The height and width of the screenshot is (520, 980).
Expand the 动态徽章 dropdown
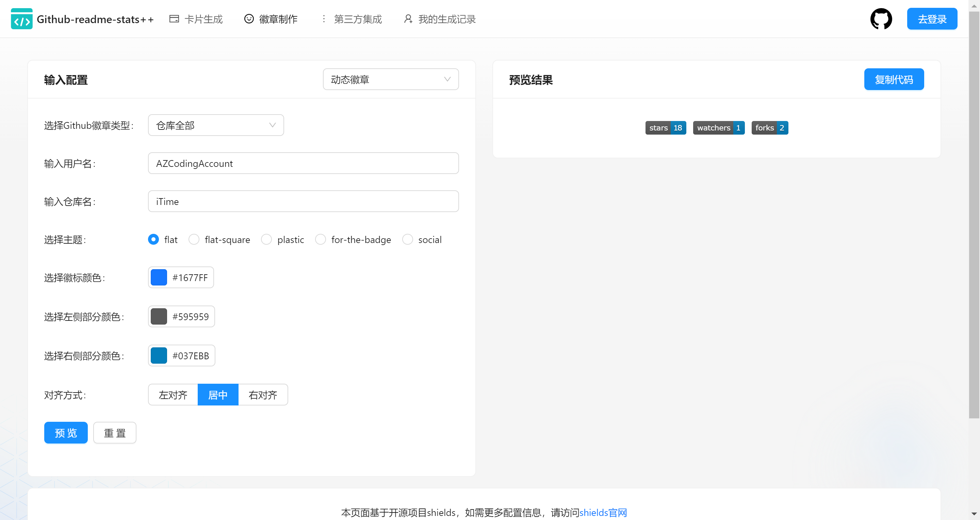point(390,80)
